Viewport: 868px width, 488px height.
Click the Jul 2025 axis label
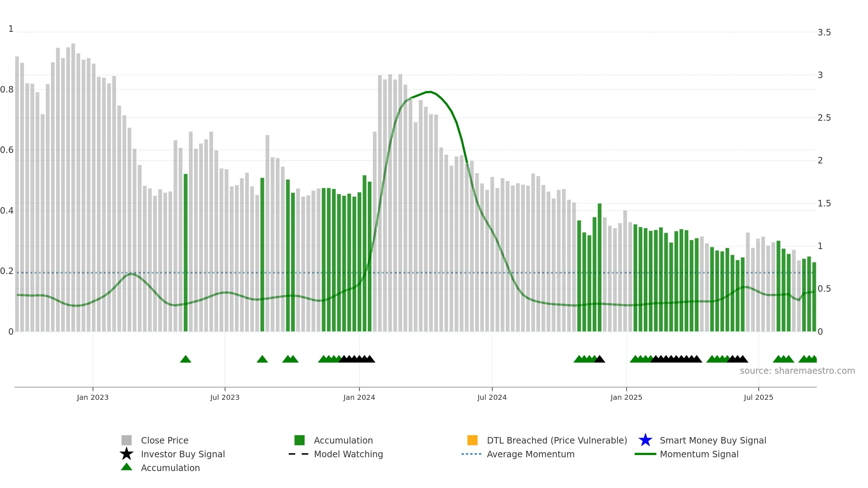(x=758, y=397)
